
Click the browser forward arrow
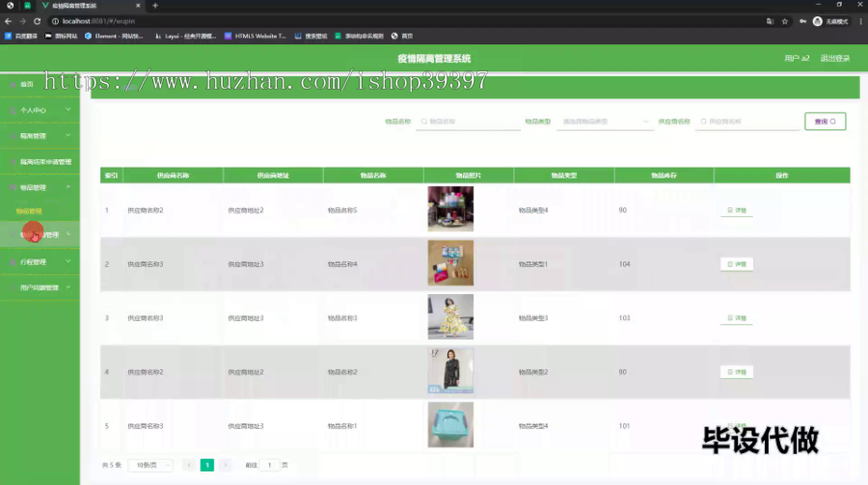[22, 21]
